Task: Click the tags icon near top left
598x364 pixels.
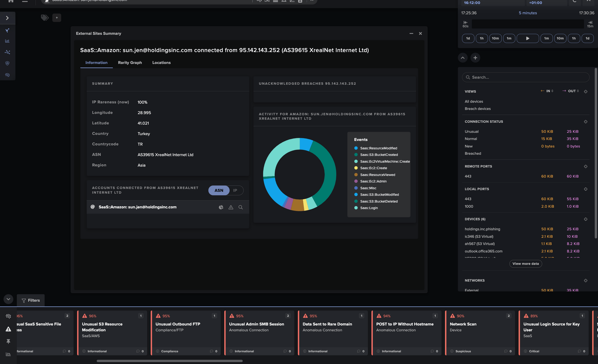Action: [x=45, y=18]
